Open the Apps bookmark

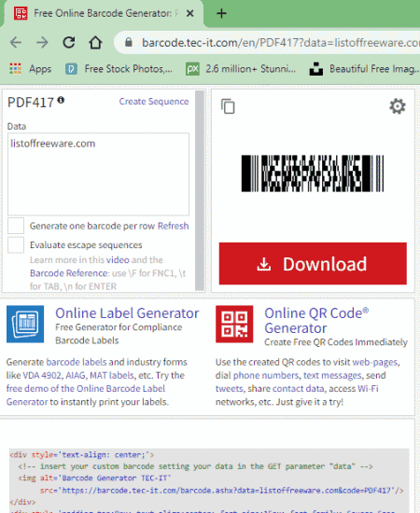coord(31,69)
